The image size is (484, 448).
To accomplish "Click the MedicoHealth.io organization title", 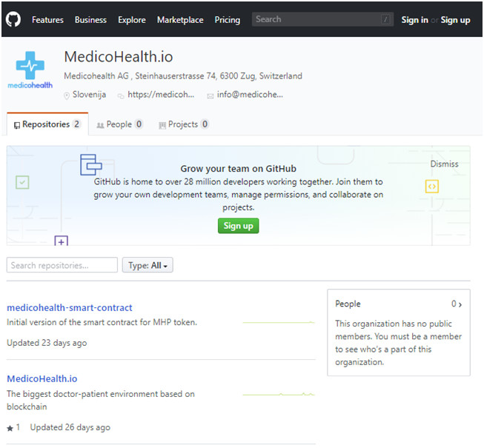I will point(119,57).
